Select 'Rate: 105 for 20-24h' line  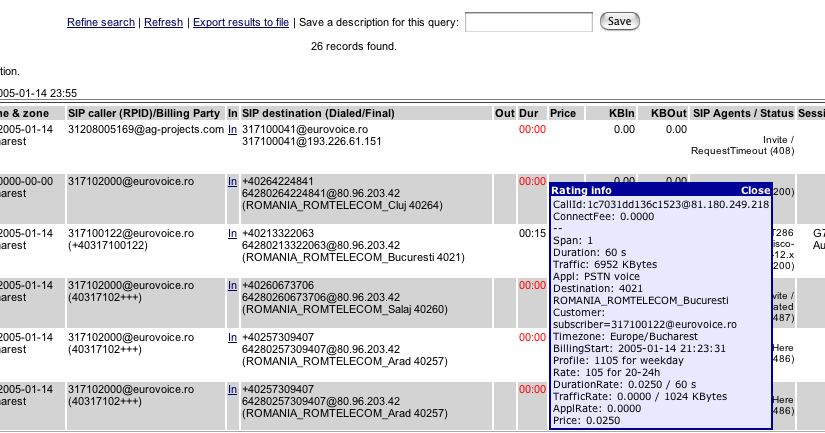606,372
